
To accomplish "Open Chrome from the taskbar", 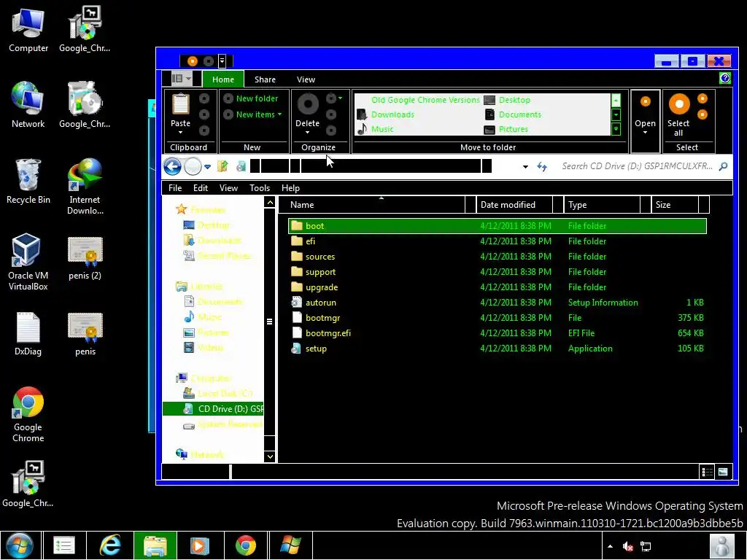I will [246, 545].
